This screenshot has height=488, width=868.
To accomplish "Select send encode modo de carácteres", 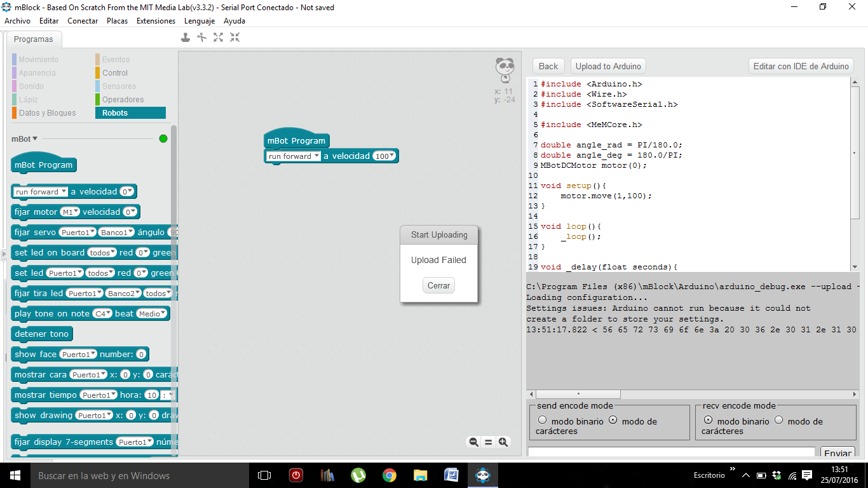I will click(613, 420).
